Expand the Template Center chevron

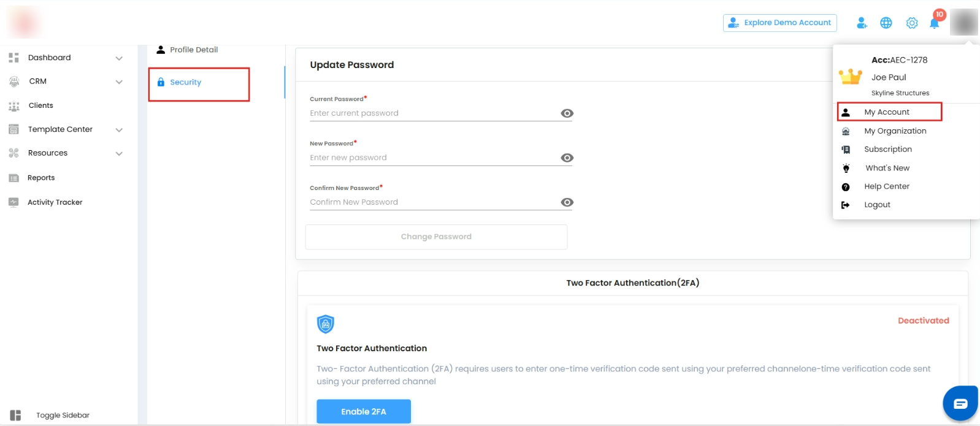click(x=119, y=130)
